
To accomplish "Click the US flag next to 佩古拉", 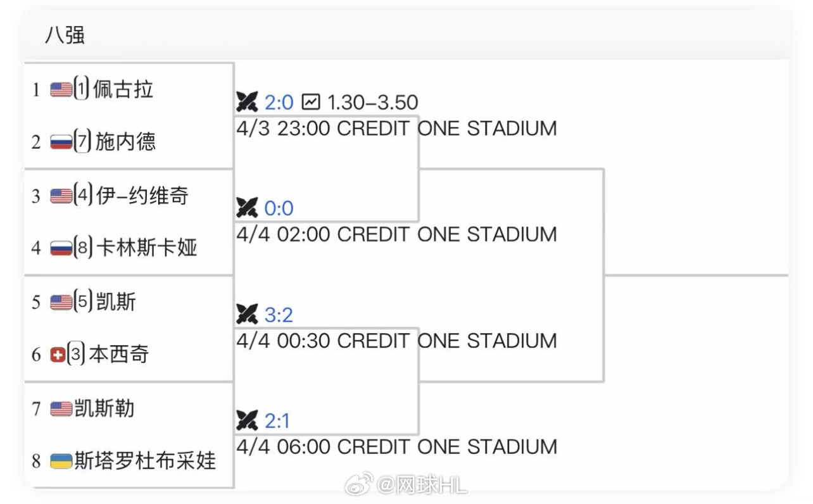I will (60, 89).
